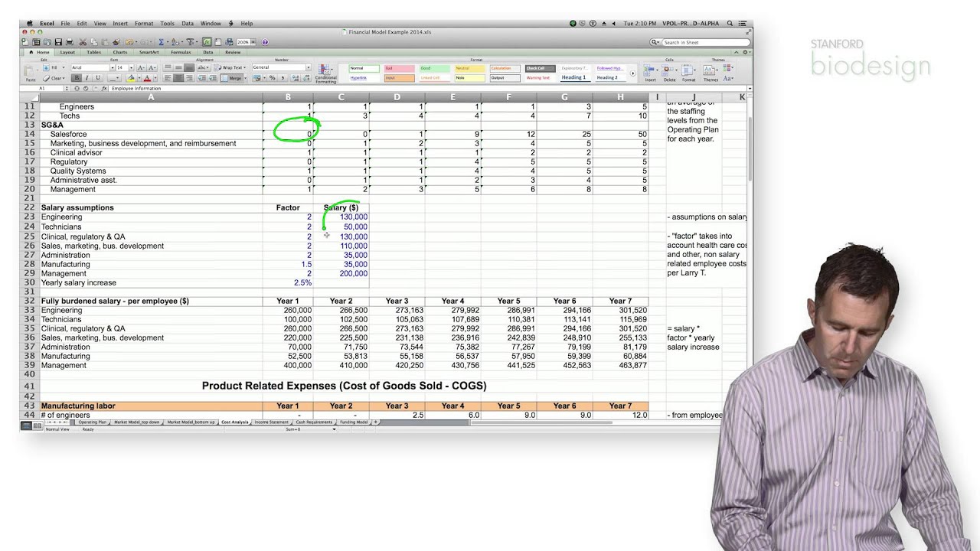Screen dimensions: 980x551
Task: Click the Sort A-Z icon
Action: (175, 42)
